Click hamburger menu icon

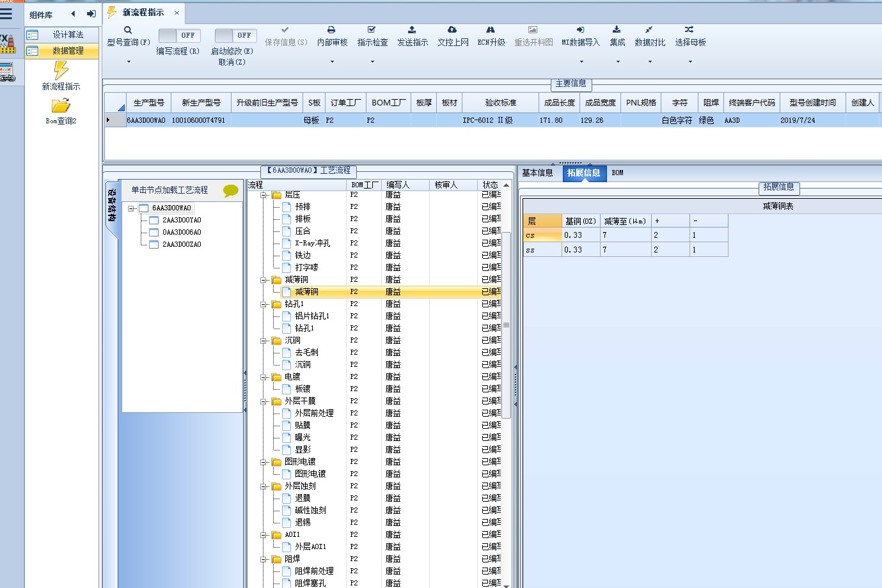point(6,13)
